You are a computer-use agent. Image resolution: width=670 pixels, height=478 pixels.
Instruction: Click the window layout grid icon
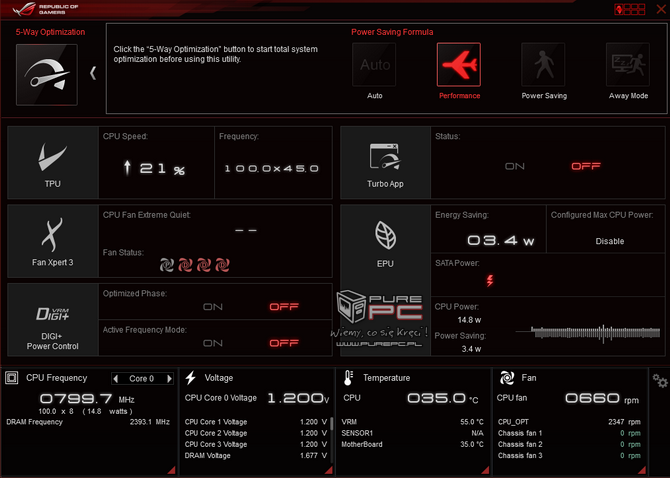point(629,9)
